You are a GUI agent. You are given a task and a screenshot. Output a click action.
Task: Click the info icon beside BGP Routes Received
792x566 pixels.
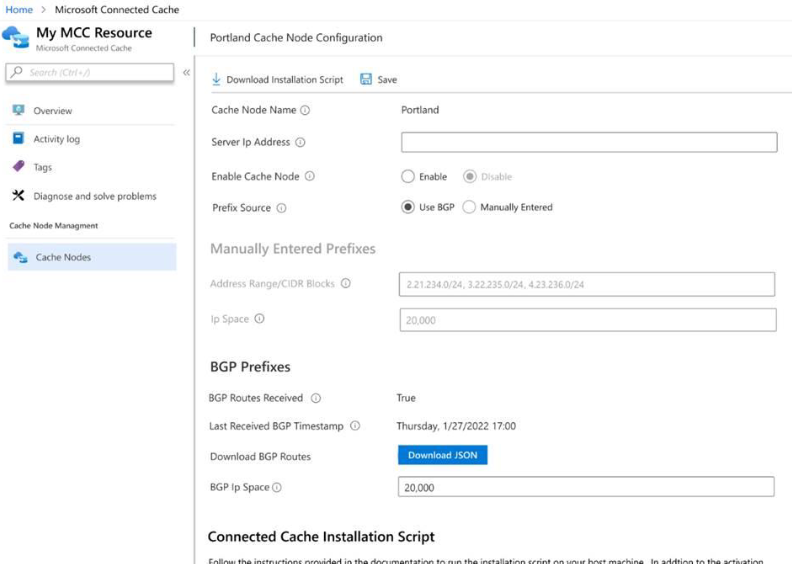315,398
